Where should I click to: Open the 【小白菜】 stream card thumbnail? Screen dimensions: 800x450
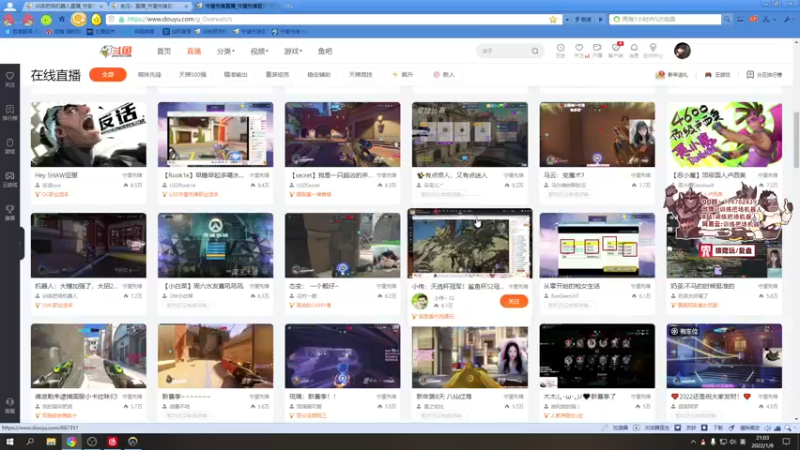click(x=215, y=245)
